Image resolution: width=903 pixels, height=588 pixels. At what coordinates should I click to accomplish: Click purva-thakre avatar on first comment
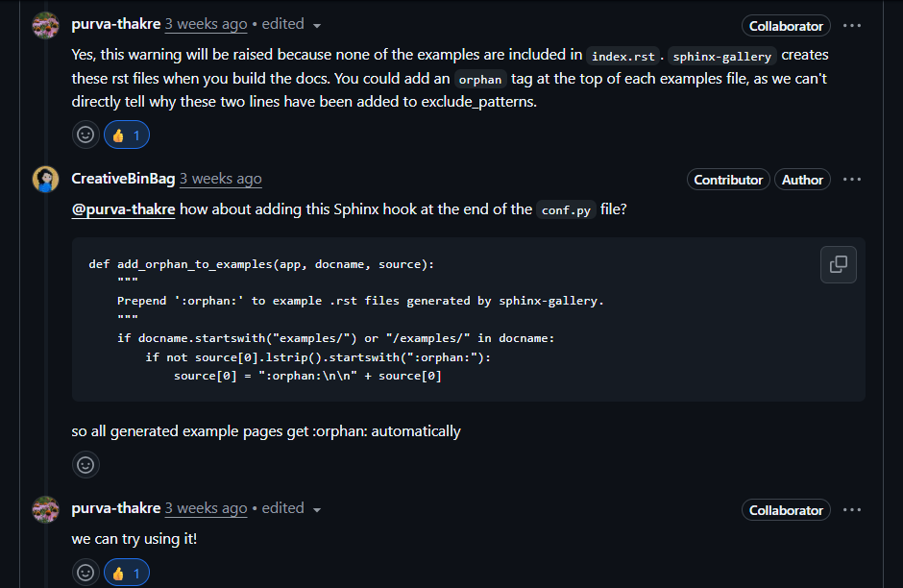pyautogui.click(x=45, y=25)
